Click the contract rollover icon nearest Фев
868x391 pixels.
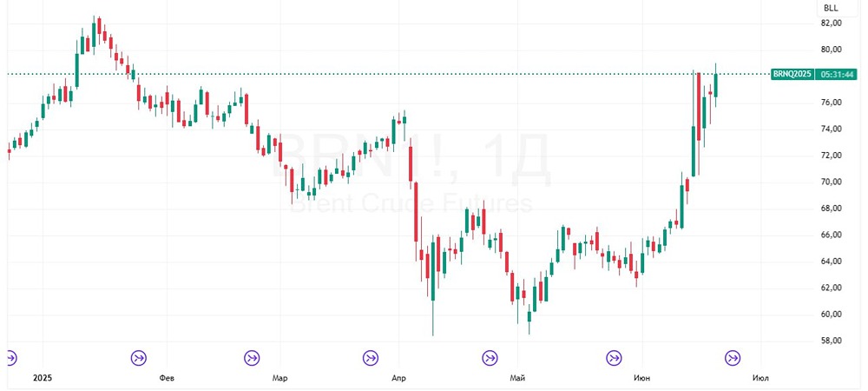pyautogui.click(x=139, y=357)
